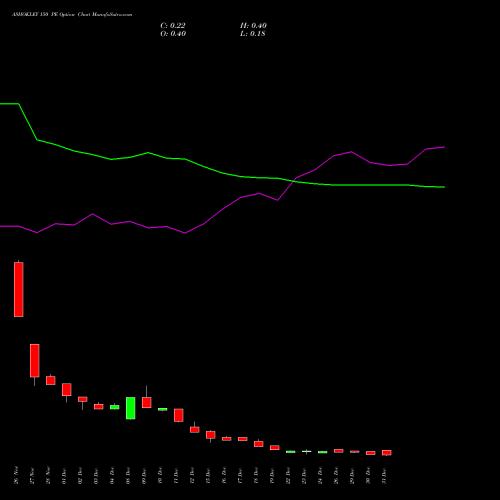Click the 31 Dec date label
This screenshot has width=500, height=500.
(x=384, y=476)
